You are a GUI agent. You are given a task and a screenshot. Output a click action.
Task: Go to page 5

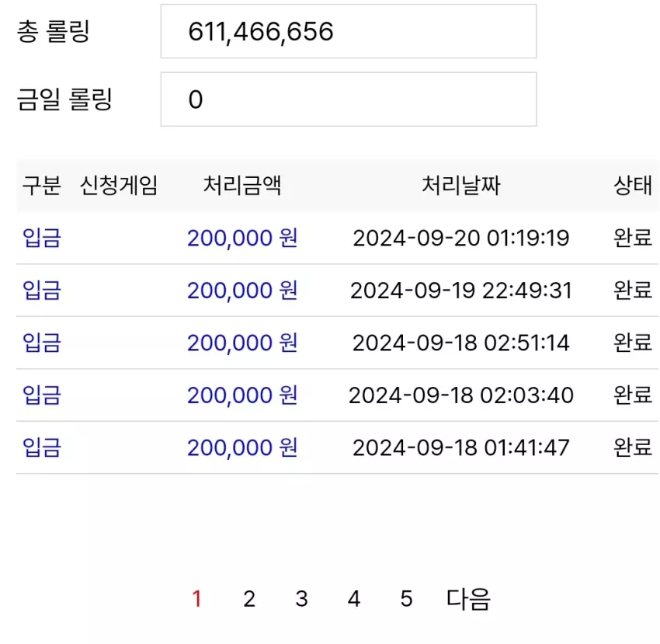click(x=406, y=599)
